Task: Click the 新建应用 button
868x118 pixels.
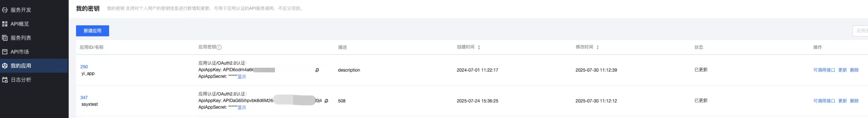Action: point(92,31)
